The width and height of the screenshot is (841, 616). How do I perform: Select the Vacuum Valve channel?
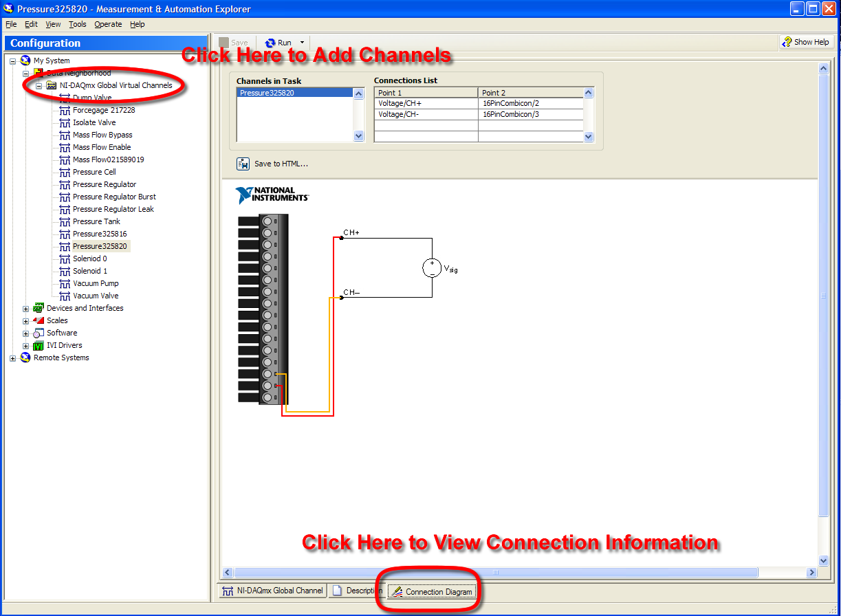point(96,296)
